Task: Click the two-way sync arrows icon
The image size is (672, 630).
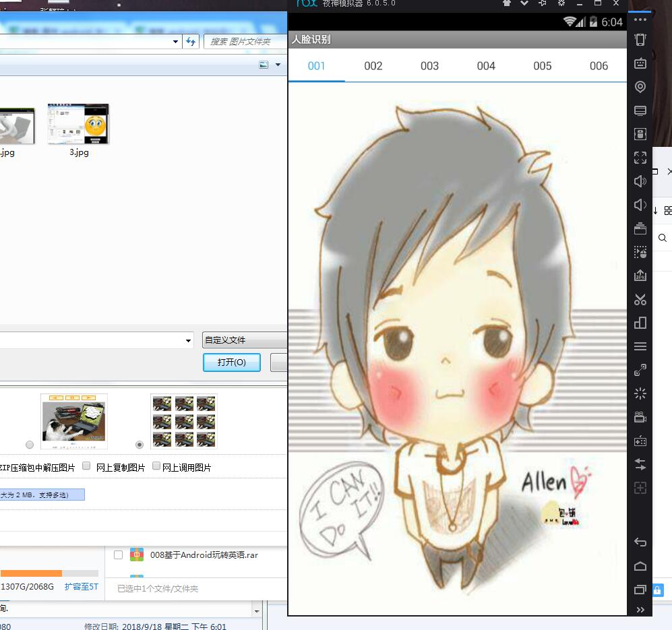Action: (x=640, y=464)
